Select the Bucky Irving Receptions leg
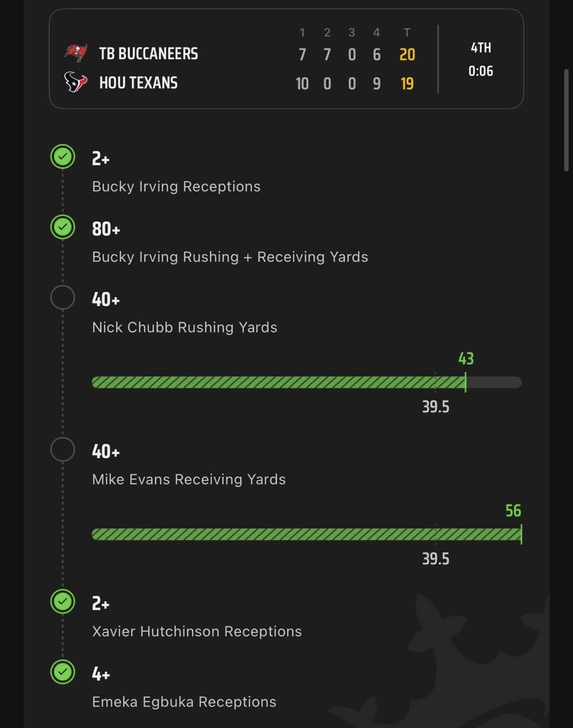 pos(176,186)
